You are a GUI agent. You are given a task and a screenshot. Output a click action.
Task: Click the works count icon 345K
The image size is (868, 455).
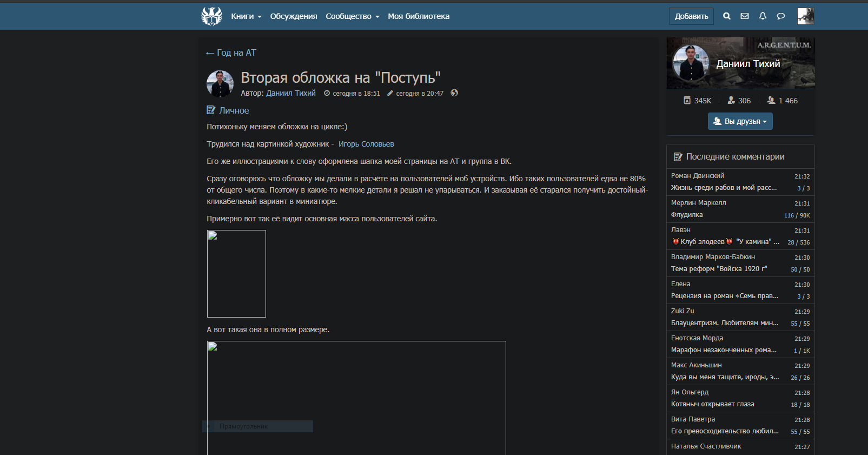coord(687,101)
